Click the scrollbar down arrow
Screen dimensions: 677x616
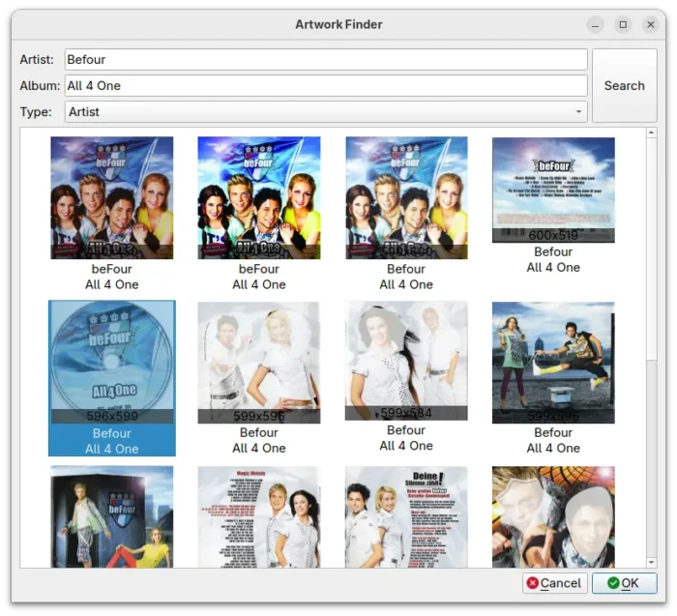652,563
